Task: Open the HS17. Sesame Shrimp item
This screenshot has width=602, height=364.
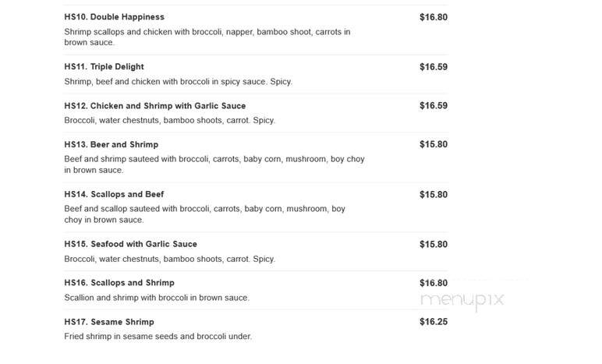Action: (109, 322)
